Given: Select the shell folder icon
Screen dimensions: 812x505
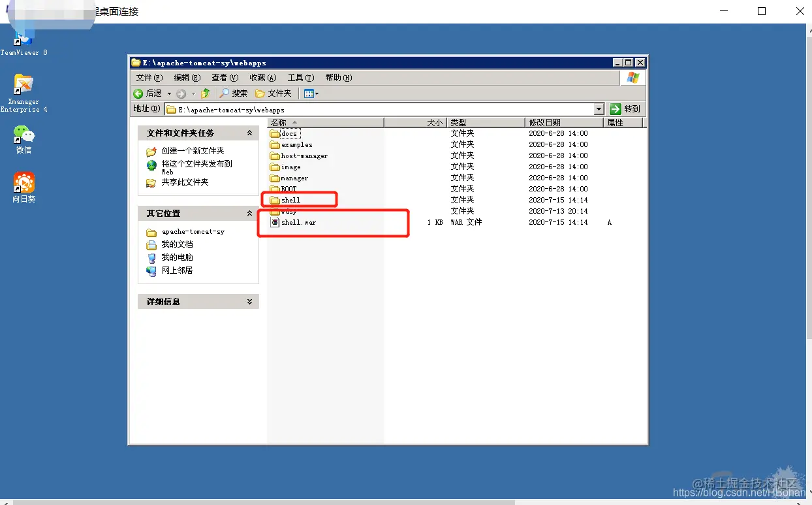Looking at the screenshot, I should 275,200.
